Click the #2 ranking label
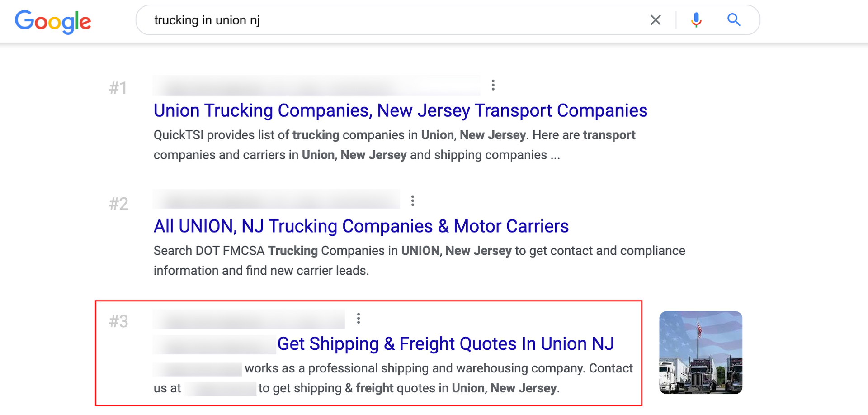Screen dimensions: 868x415 119,203
